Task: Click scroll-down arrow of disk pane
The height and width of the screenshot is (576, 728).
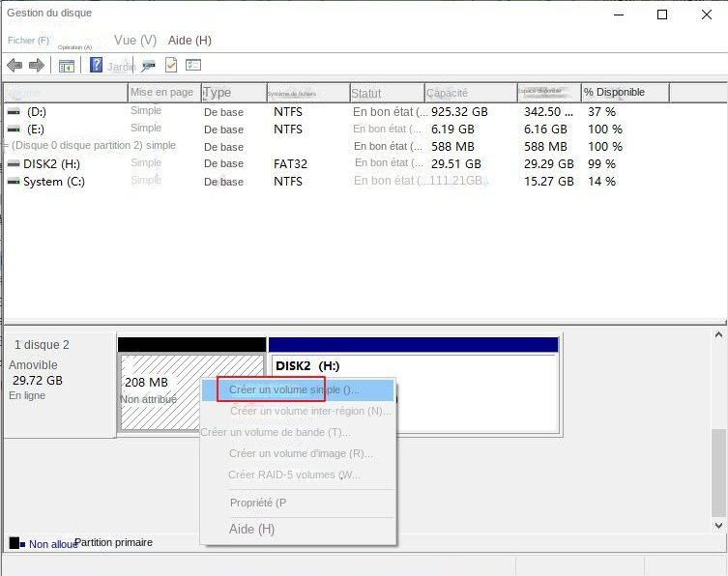Action: pos(718,526)
